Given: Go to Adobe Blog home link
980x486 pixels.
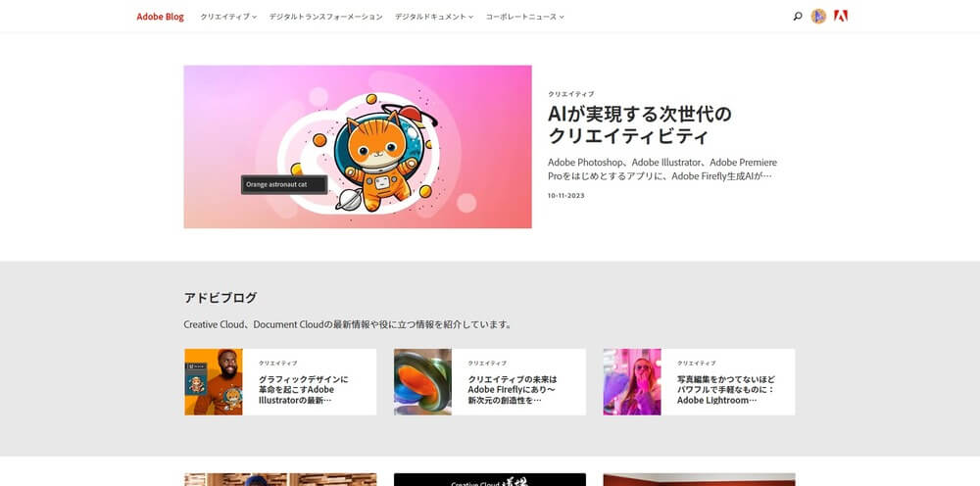Looking at the screenshot, I should click(x=160, y=17).
